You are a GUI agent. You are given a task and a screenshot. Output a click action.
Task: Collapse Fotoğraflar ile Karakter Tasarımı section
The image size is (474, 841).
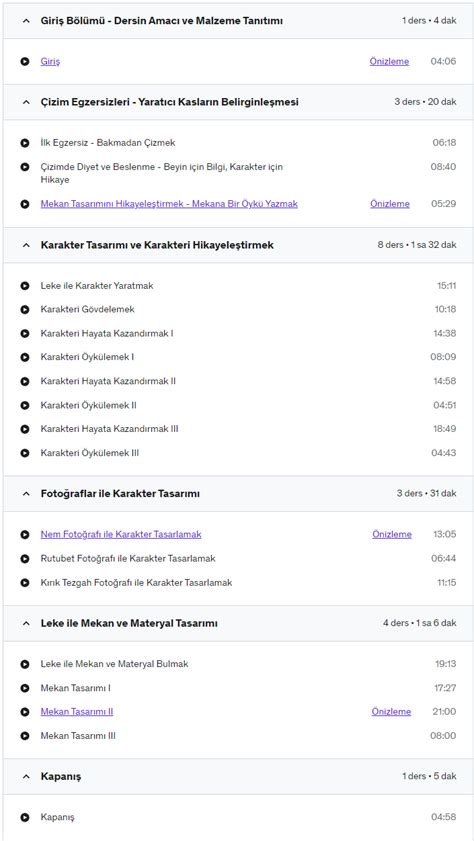coord(26,494)
